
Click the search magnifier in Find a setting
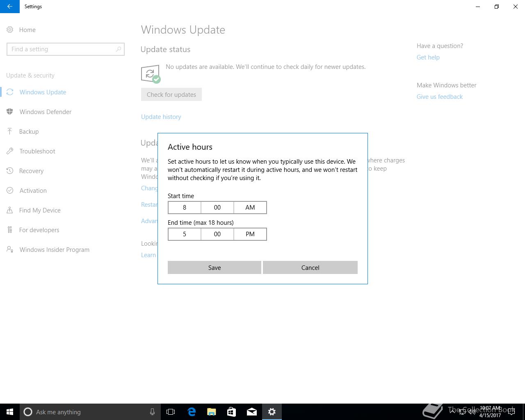[x=119, y=49]
